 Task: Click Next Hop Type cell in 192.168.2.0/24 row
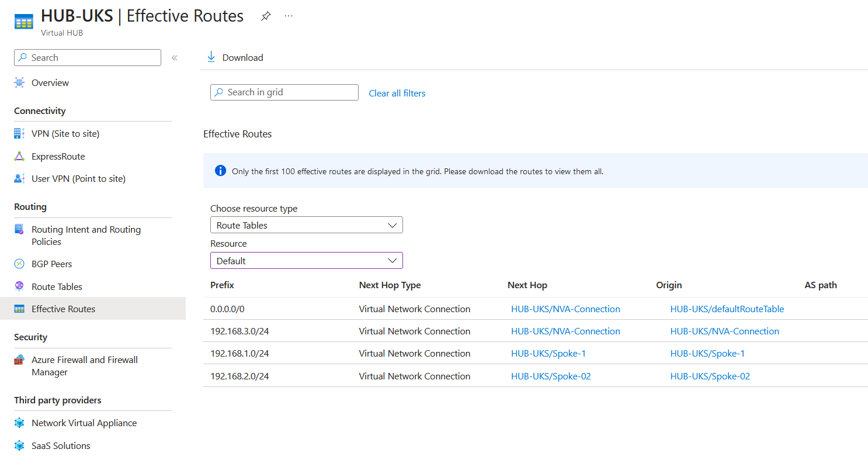coord(414,376)
